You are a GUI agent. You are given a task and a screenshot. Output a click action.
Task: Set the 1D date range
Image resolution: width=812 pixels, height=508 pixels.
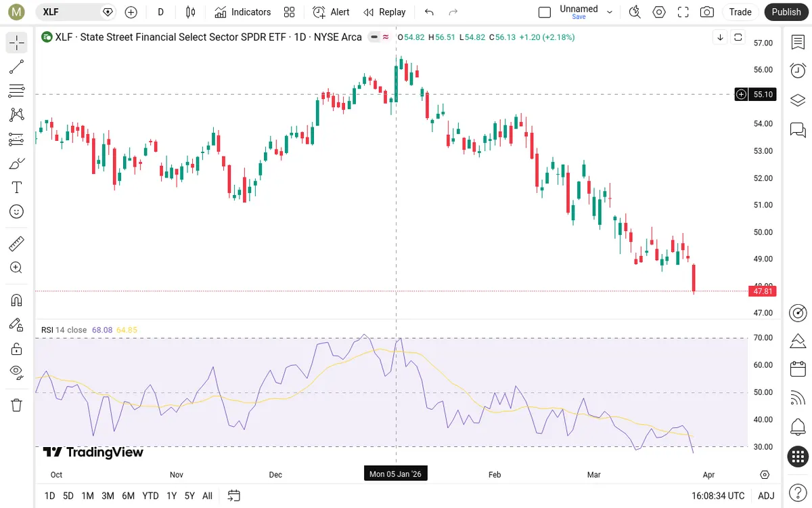[49, 496]
